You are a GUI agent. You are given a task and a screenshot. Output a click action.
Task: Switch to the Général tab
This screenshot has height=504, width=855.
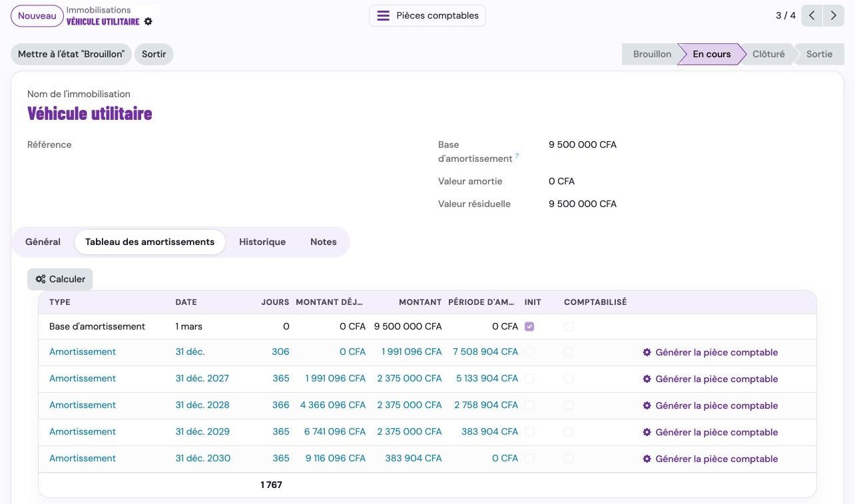(43, 242)
